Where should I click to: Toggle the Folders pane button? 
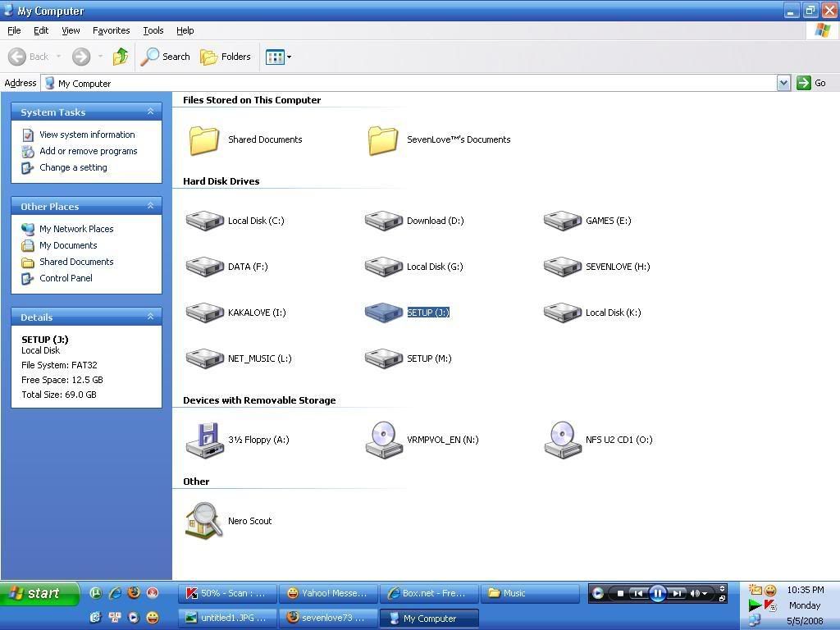tap(226, 57)
